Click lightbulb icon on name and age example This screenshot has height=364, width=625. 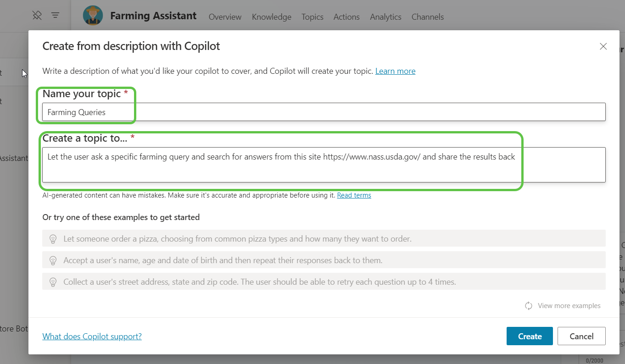coord(53,260)
